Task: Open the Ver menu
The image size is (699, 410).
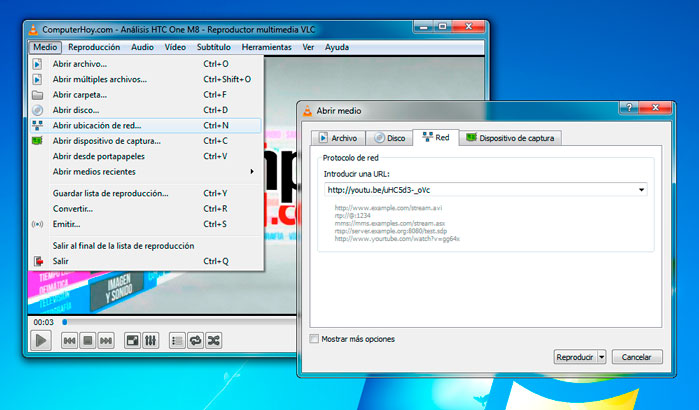Action: 308,47
